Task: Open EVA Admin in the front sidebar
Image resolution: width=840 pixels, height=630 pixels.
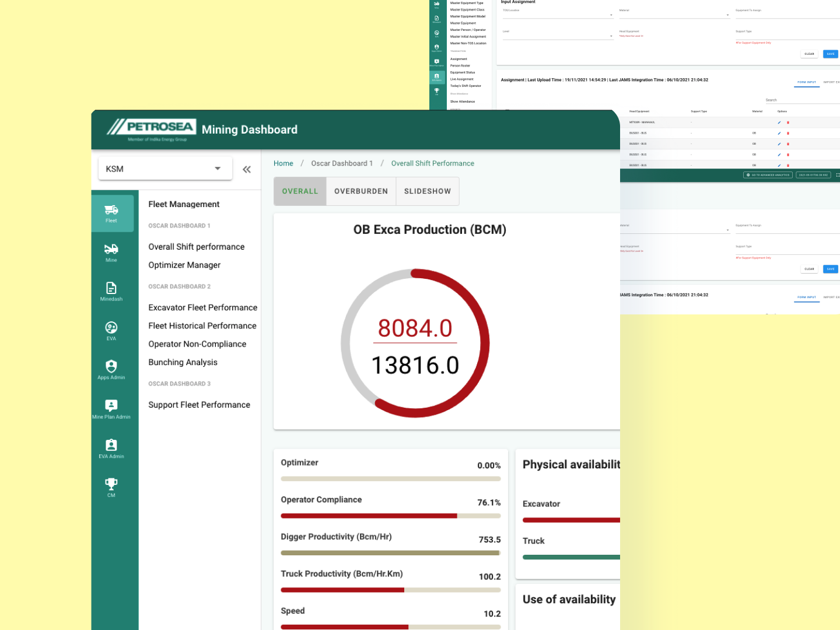Action: pyautogui.click(x=111, y=449)
